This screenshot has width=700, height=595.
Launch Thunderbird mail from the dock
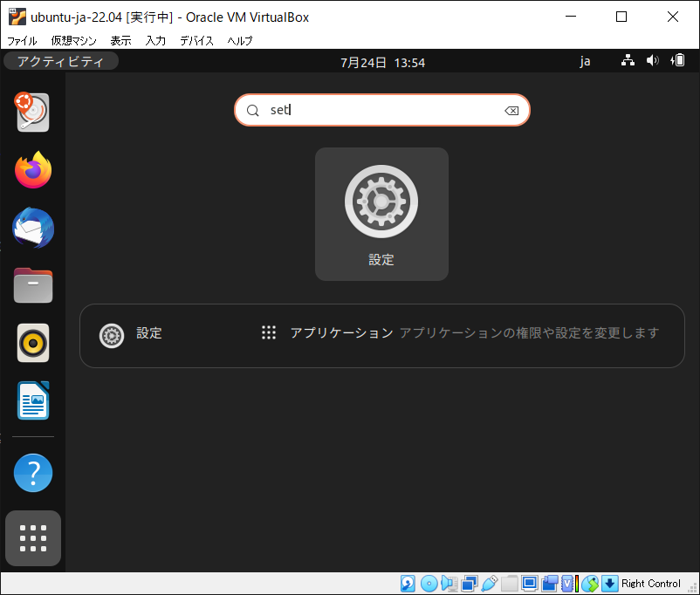point(33,228)
